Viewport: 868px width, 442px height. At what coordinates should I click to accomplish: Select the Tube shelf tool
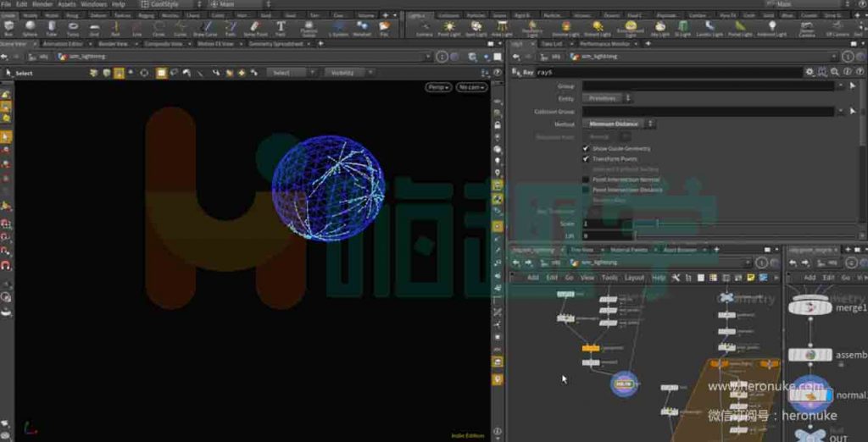point(52,28)
